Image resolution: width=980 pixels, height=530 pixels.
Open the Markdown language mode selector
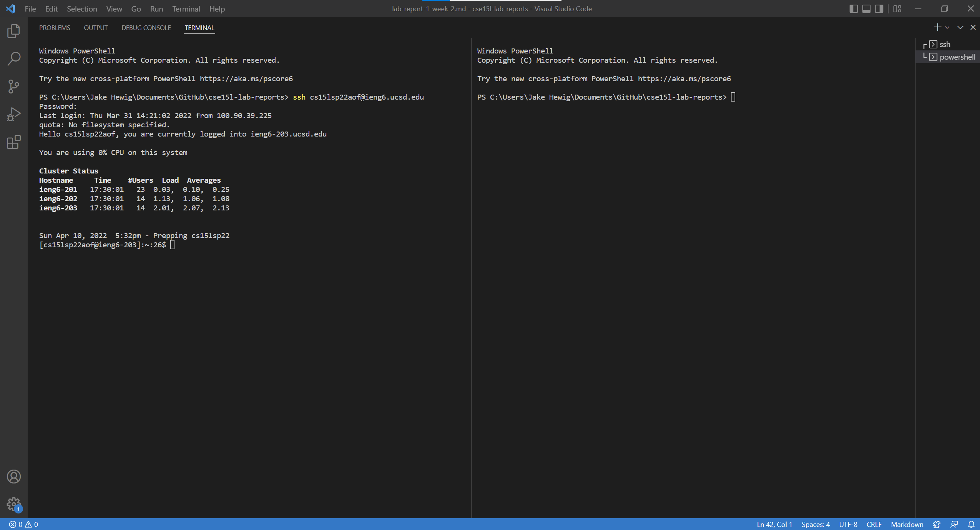907,524
